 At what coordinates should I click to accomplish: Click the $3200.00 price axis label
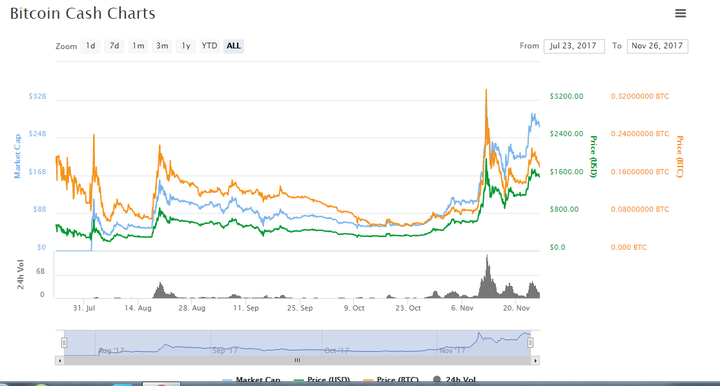[567, 96]
